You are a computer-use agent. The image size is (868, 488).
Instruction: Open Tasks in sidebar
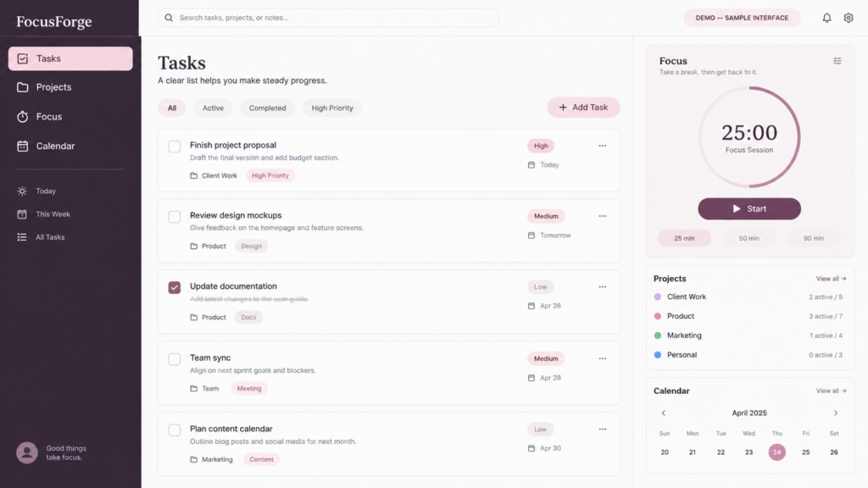click(70, 58)
